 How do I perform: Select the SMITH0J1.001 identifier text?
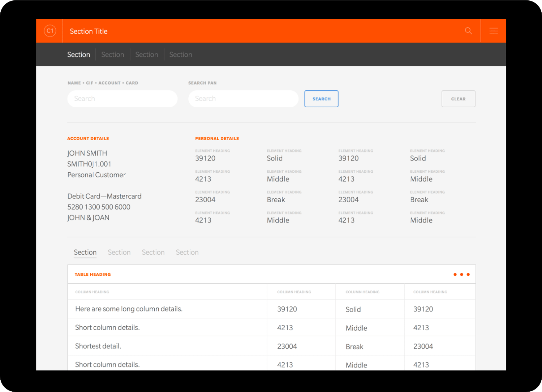[x=89, y=164]
